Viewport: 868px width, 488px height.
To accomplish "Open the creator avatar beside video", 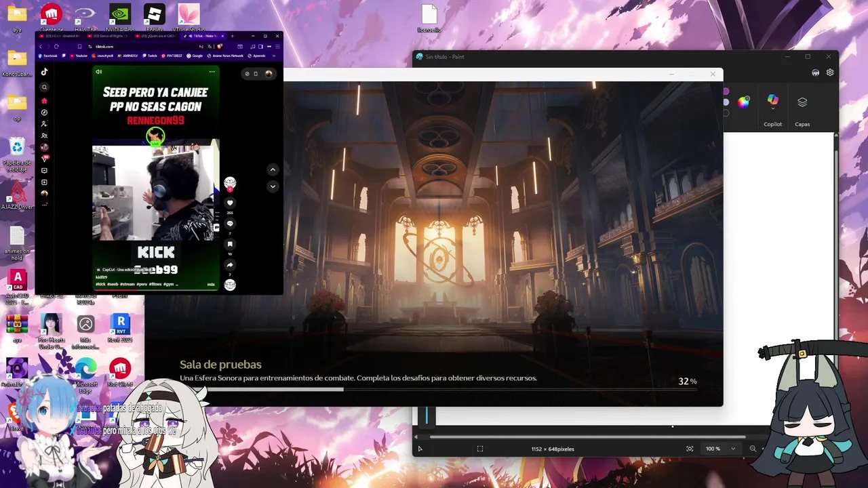I will click(230, 183).
